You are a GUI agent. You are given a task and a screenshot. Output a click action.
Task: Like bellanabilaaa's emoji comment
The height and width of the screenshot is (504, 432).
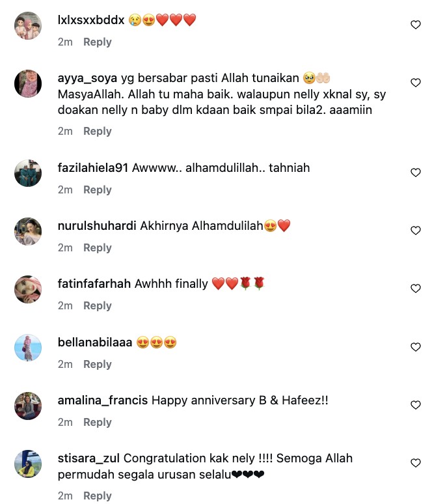pos(416,347)
